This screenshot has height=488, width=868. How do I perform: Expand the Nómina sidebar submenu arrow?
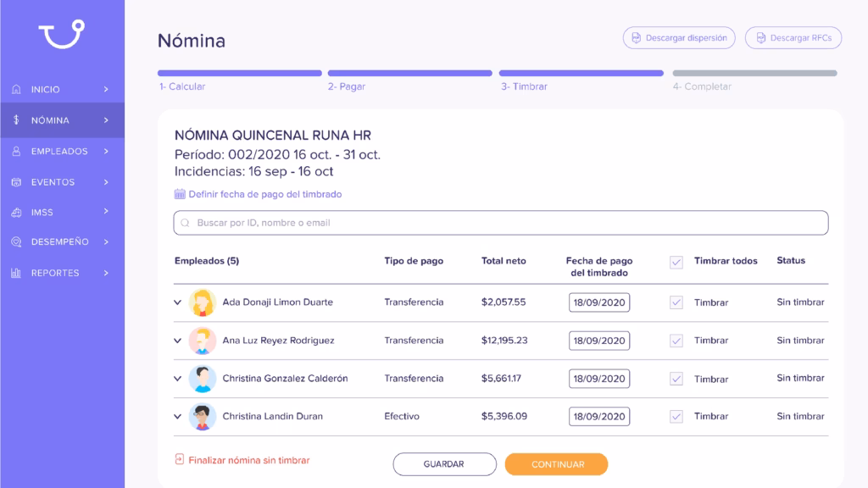pyautogui.click(x=106, y=120)
